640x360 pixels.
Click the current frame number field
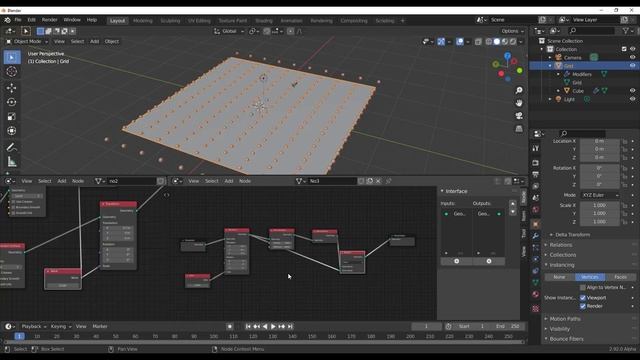point(426,327)
